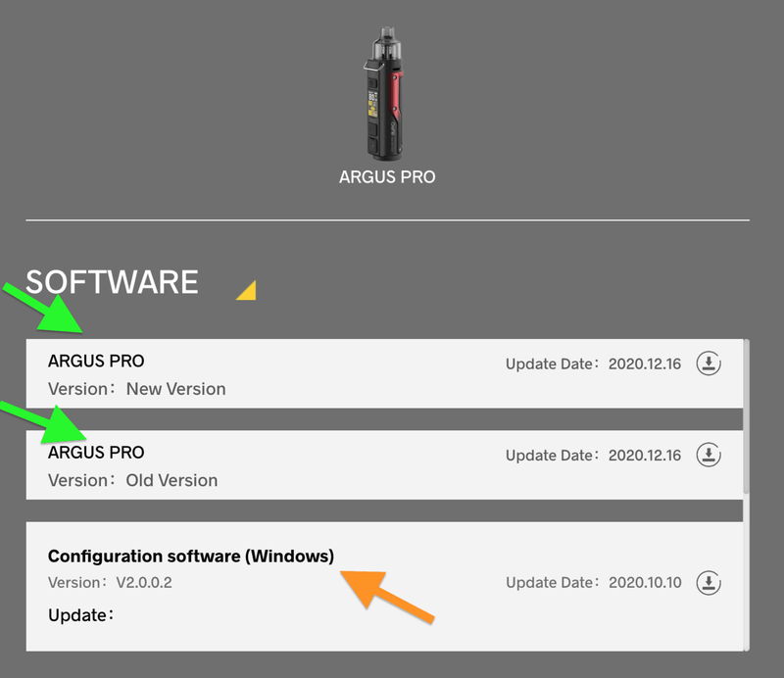Select 'Version: New Version' text
This screenshot has height=678, width=784.
[136, 389]
